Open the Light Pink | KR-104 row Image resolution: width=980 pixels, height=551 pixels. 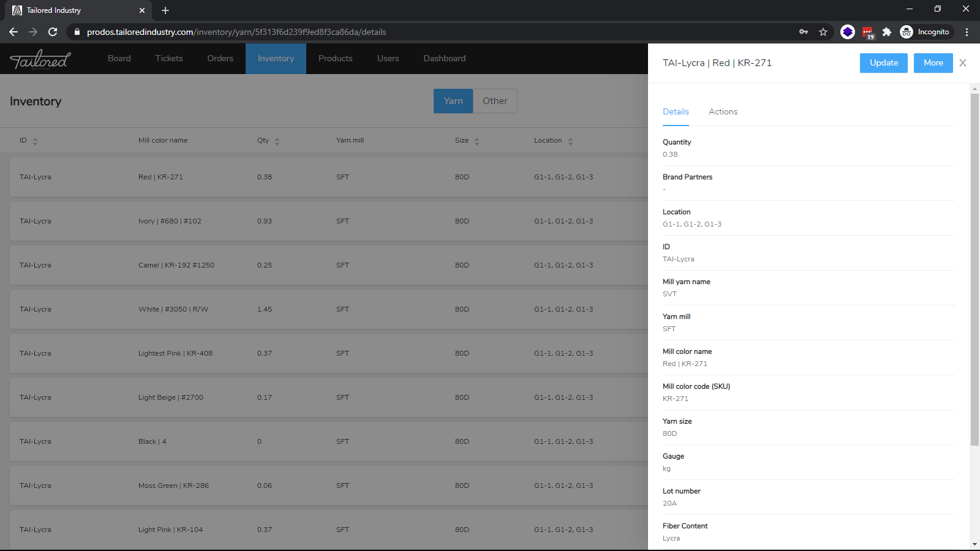pos(328,530)
